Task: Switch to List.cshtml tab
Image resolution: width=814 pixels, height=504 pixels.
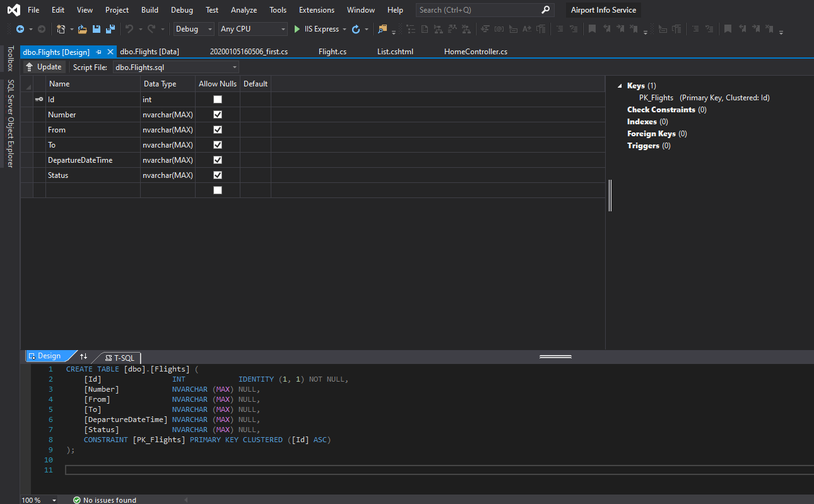Action: (x=395, y=52)
